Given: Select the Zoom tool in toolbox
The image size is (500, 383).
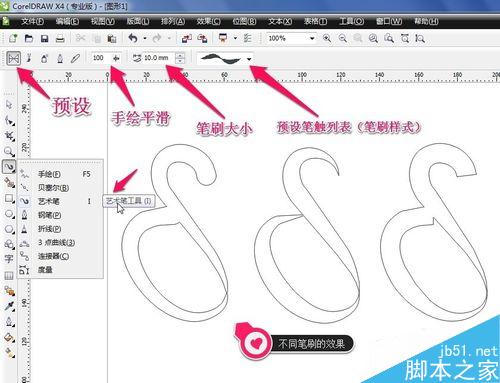Looking at the screenshot, I should [x=9, y=151].
